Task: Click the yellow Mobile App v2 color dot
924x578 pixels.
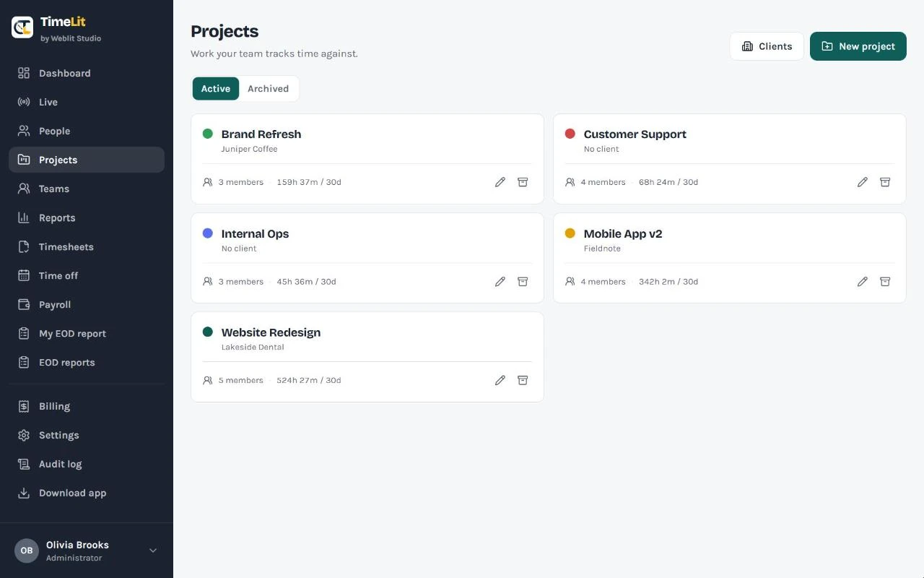Action: pyautogui.click(x=570, y=233)
